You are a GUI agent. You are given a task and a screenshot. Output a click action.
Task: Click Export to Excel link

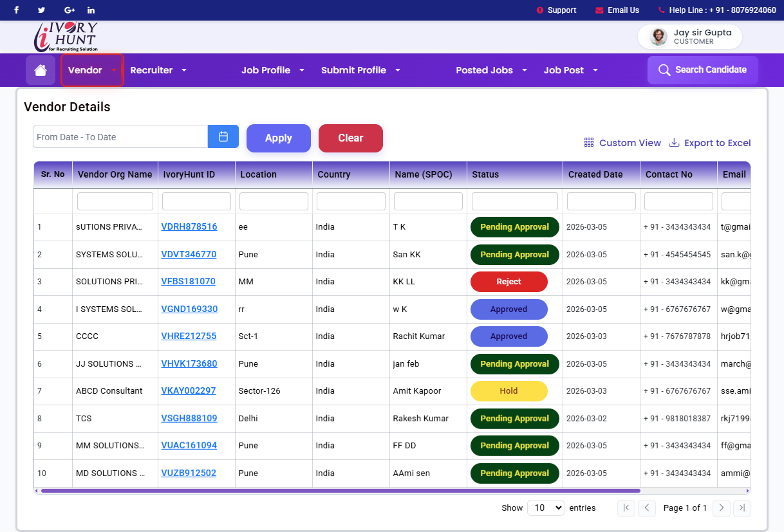tap(710, 143)
